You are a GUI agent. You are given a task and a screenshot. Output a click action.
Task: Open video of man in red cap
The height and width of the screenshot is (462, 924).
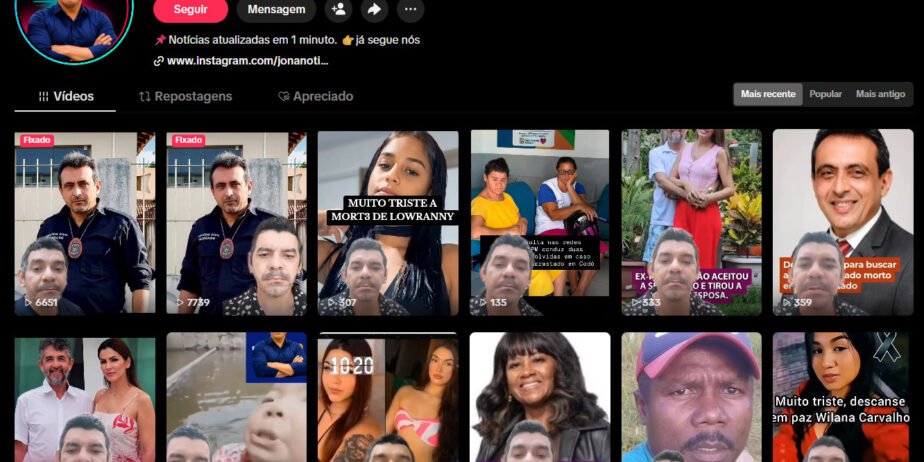691,398
